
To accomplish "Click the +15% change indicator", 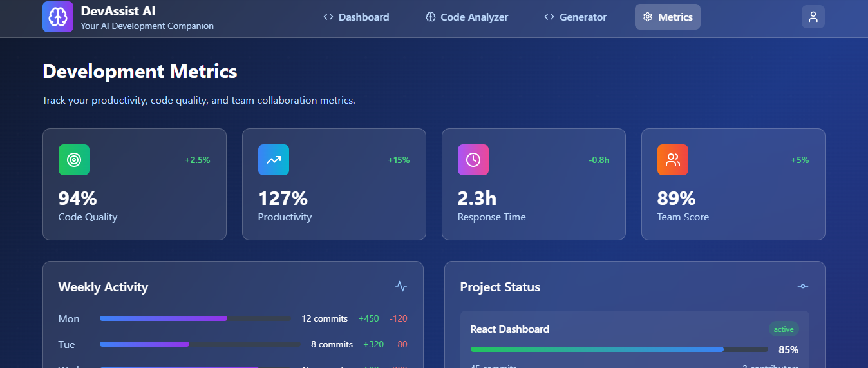I will pos(399,160).
